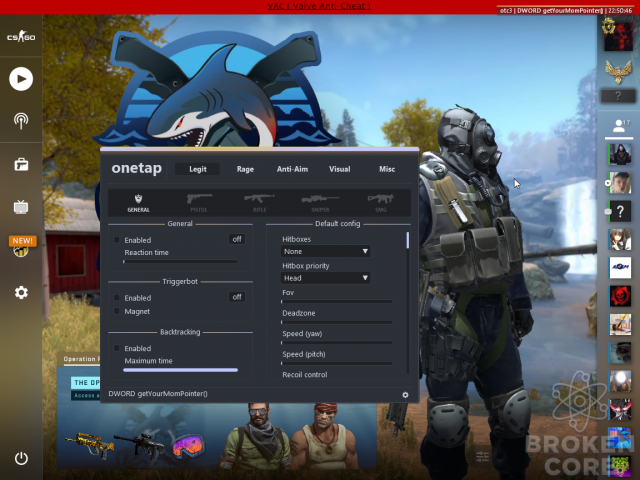Viewport: 640px width, 480px height.
Task: Click the question mark box below rank
Action: (x=618, y=96)
